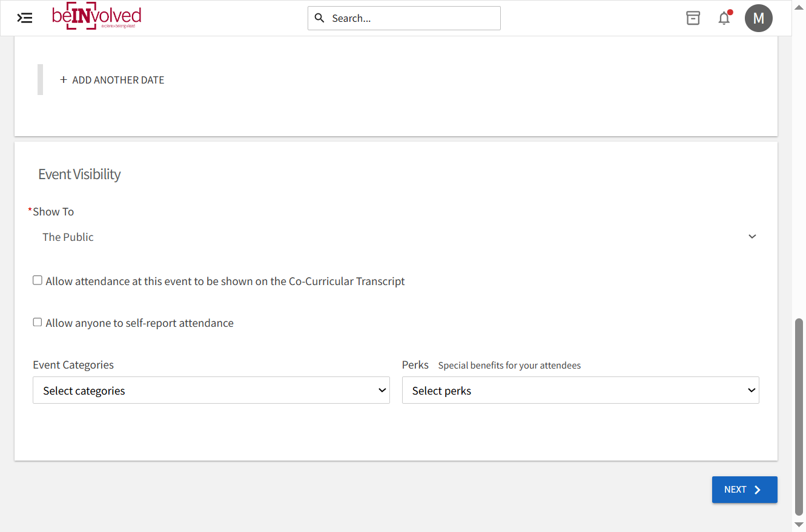Proceed with the NEXT button
Viewport: 806px width, 532px height.
[744, 490]
